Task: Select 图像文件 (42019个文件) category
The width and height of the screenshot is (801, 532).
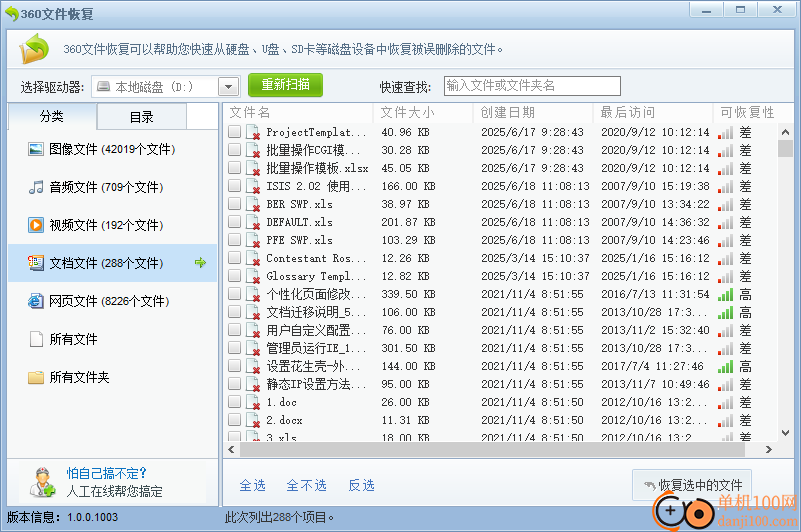Action: coord(112,149)
